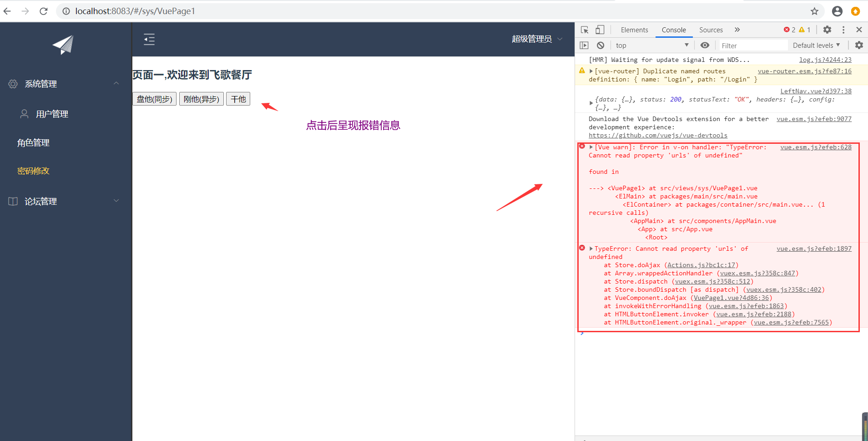The width and height of the screenshot is (868, 441).
Task: Click the site info icon in address bar
Action: [x=66, y=11]
